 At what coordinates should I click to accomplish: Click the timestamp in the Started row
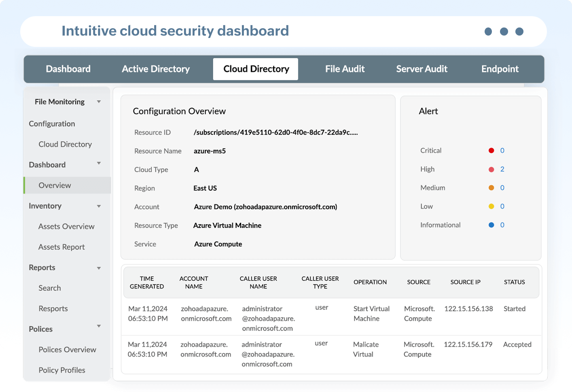(148, 314)
